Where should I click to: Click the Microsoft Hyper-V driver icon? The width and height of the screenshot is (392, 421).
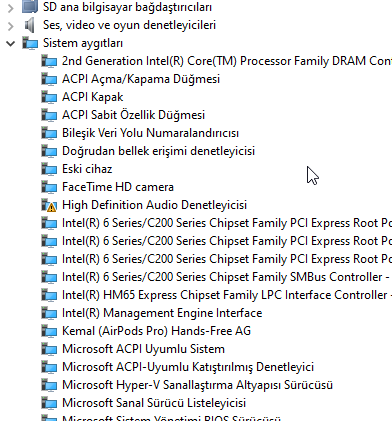[x=49, y=385]
